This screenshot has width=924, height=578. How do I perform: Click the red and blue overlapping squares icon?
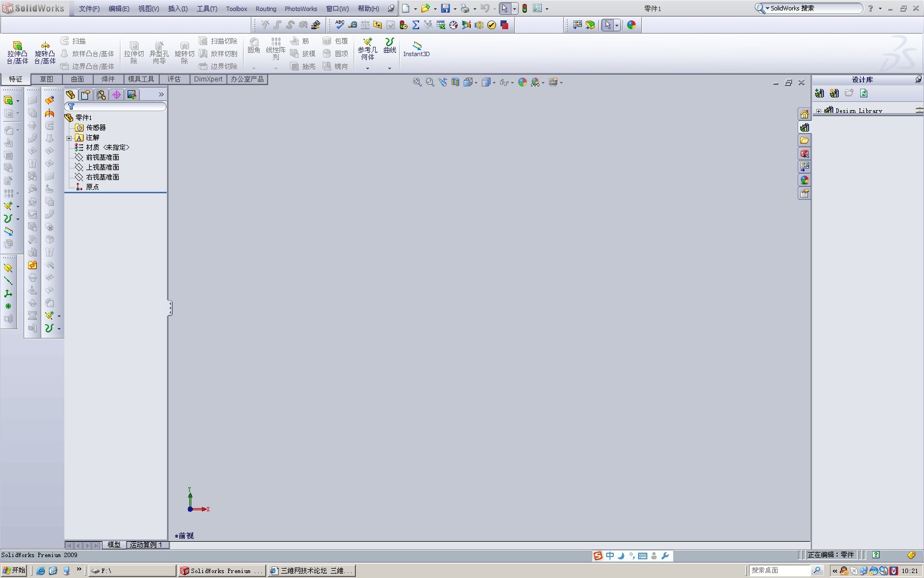(504, 25)
